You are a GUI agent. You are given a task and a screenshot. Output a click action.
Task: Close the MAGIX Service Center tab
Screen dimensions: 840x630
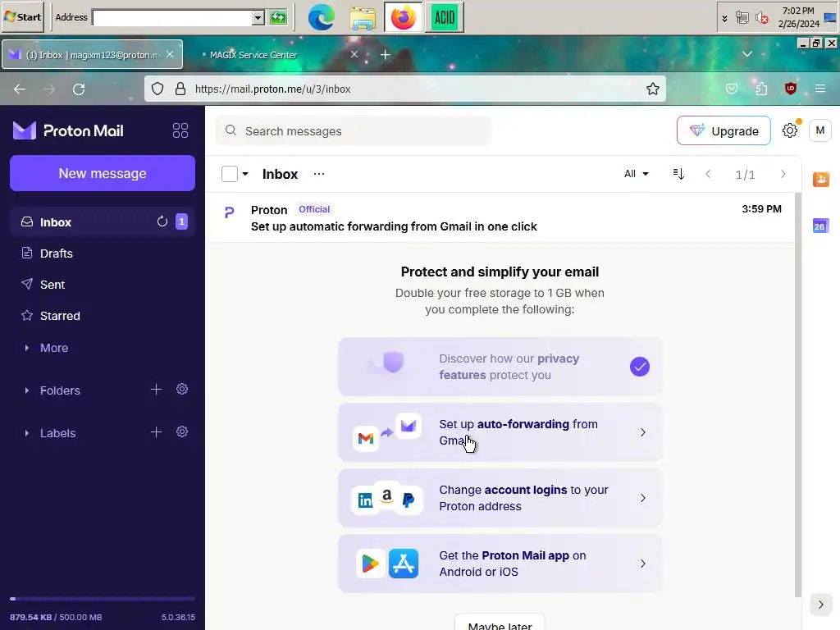[354, 54]
